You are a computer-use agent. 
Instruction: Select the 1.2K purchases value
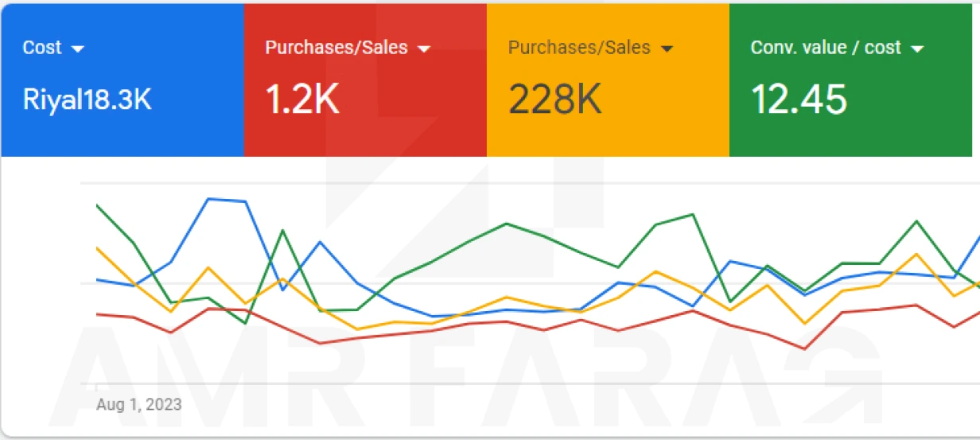[302, 100]
